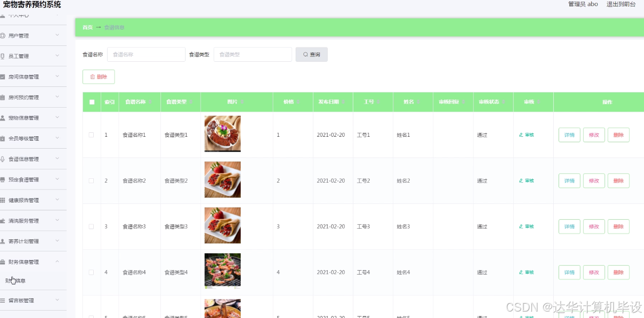Expand the 宠物信息管理 chevron
The image size is (644, 318).
[x=57, y=118]
